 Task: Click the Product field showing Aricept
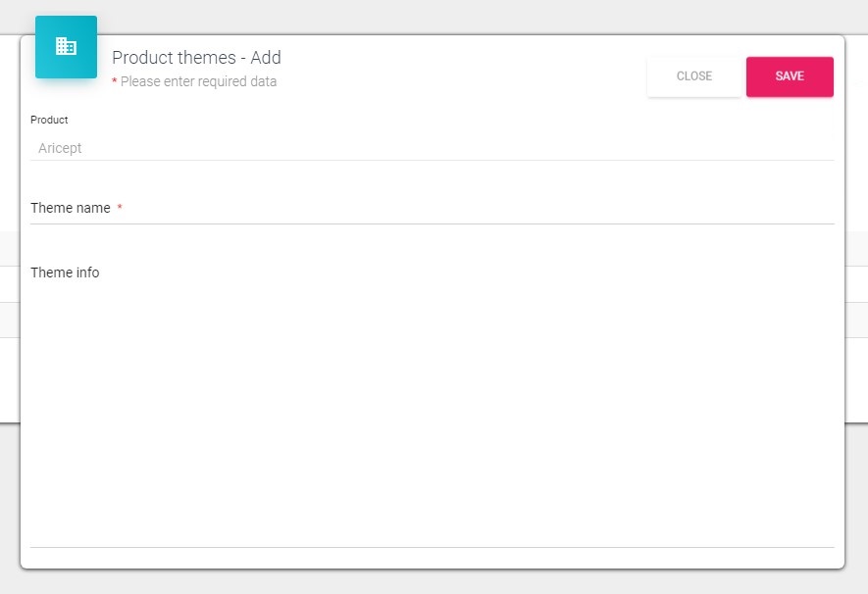point(432,148)
